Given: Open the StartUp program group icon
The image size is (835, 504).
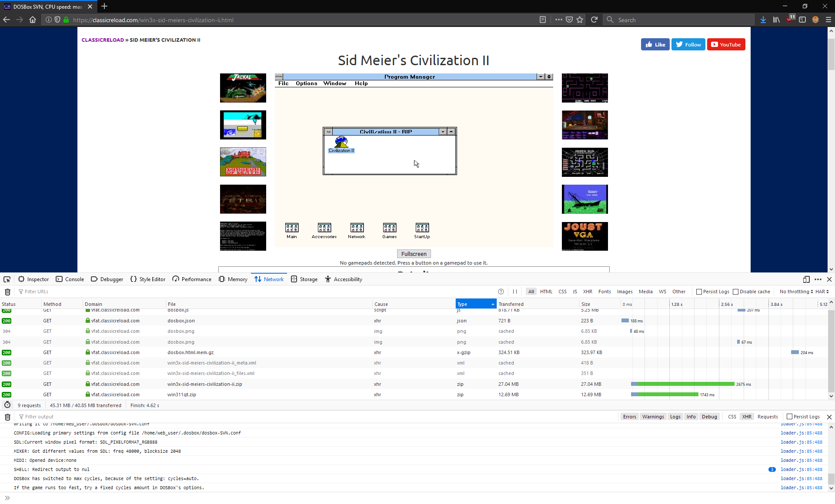Looking at the screenshot, I should click(x=422, y=231).
